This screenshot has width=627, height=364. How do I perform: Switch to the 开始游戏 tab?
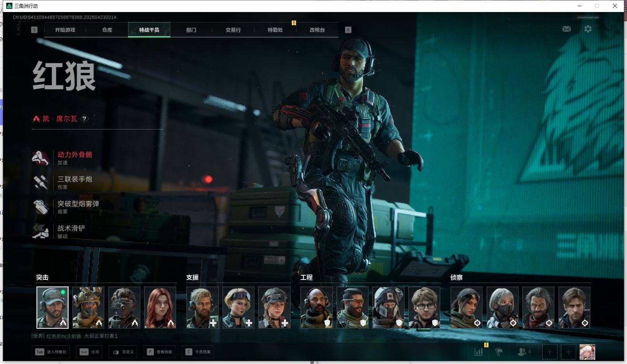[65, 30]
